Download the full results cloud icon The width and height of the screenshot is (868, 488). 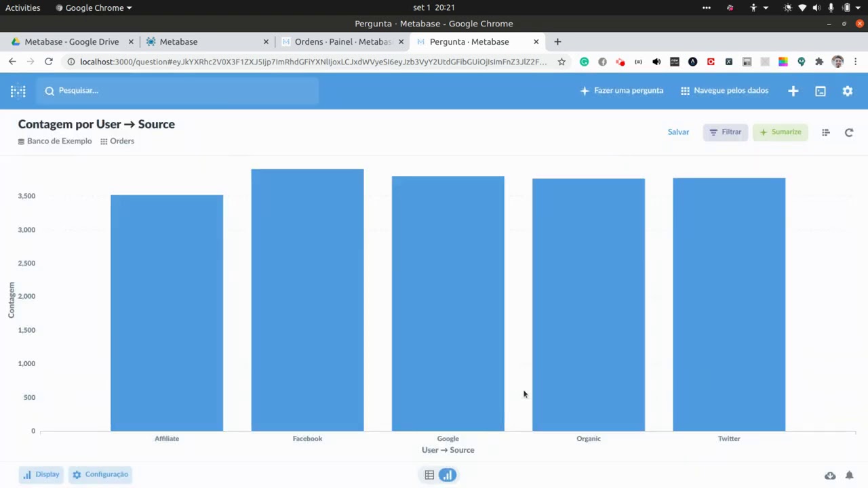click(x=830, y=475)
